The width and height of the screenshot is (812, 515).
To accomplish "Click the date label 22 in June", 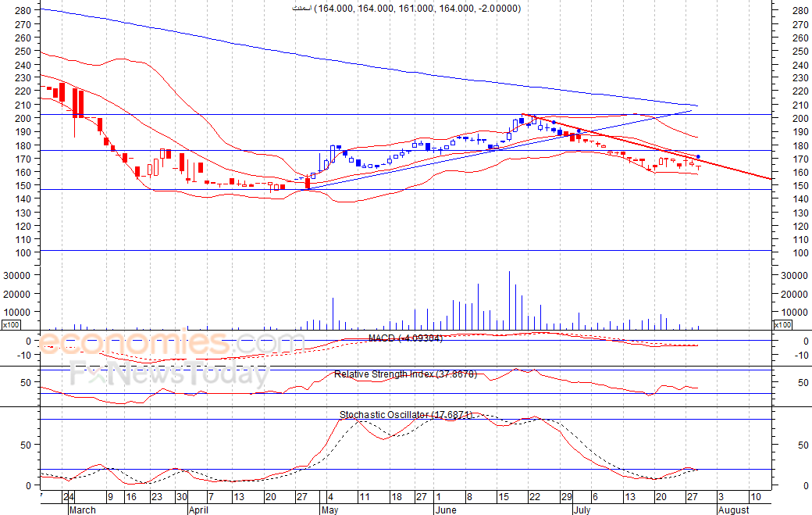I will click(534, 497).
